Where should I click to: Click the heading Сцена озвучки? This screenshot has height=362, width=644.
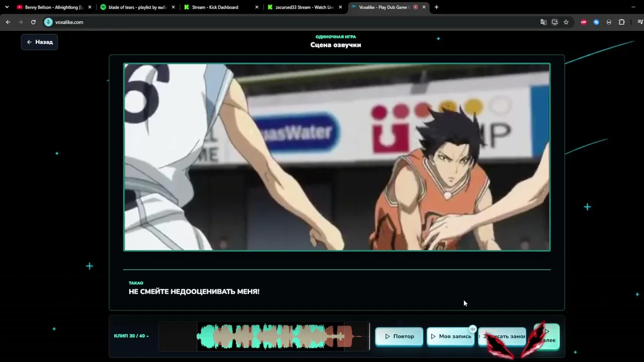pos(336,45)
